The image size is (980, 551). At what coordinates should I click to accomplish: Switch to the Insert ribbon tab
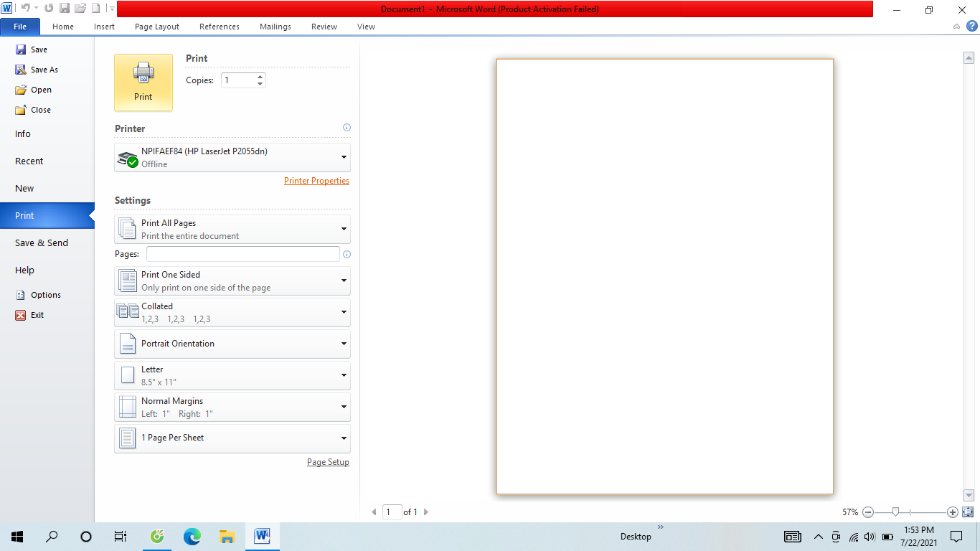pos(104,27)
